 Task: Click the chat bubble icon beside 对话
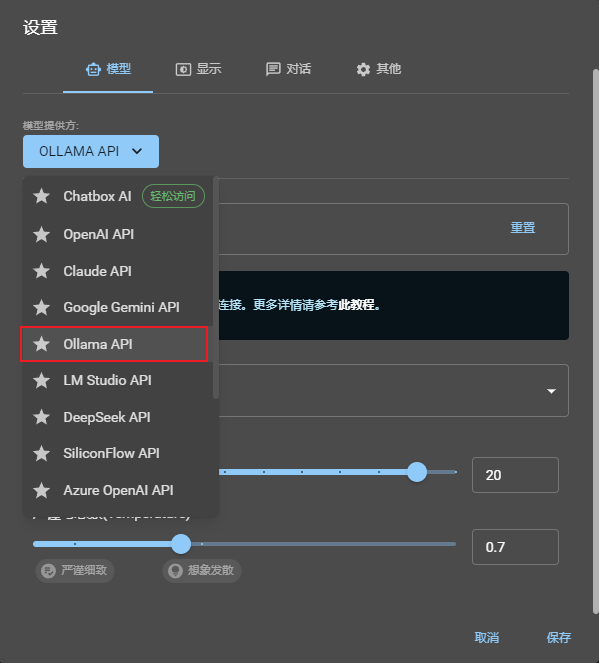click(x=273, y=69)
